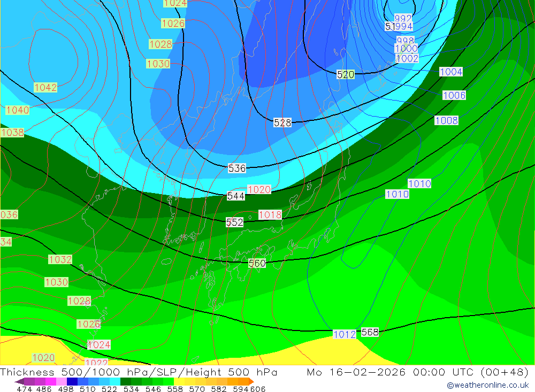This screenshot has height=392, width=535.
Task: Click the 606 legend value
Action: pos(257,389)
